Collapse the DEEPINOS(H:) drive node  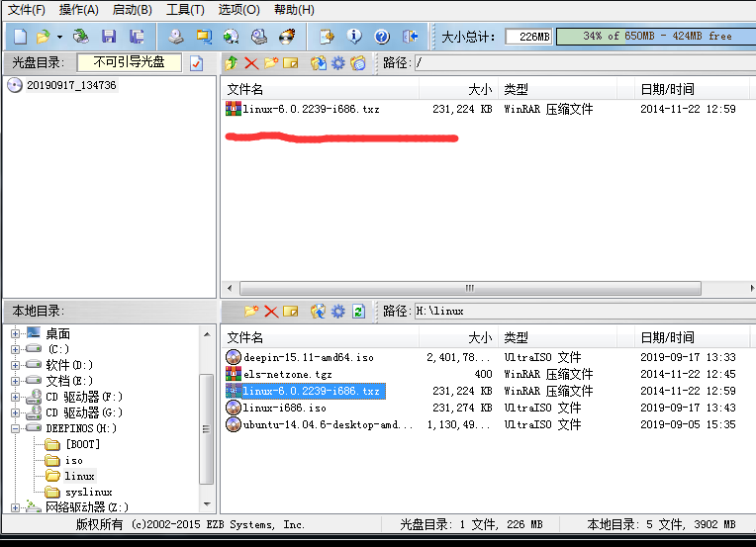(15, 428)
